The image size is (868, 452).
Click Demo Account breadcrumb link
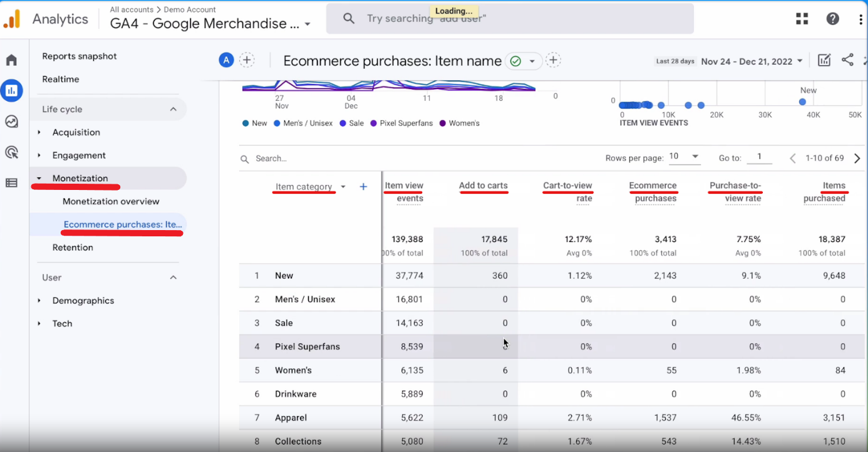[190, 9]
